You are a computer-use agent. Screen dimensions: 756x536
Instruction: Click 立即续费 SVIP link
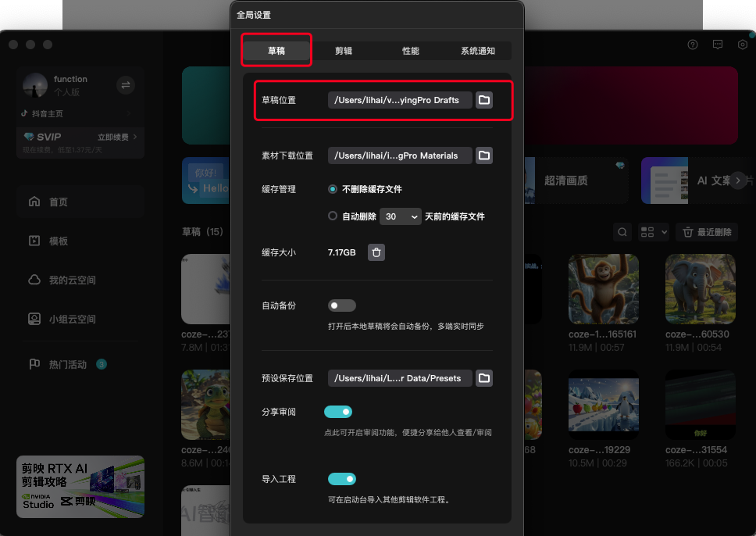117,137
